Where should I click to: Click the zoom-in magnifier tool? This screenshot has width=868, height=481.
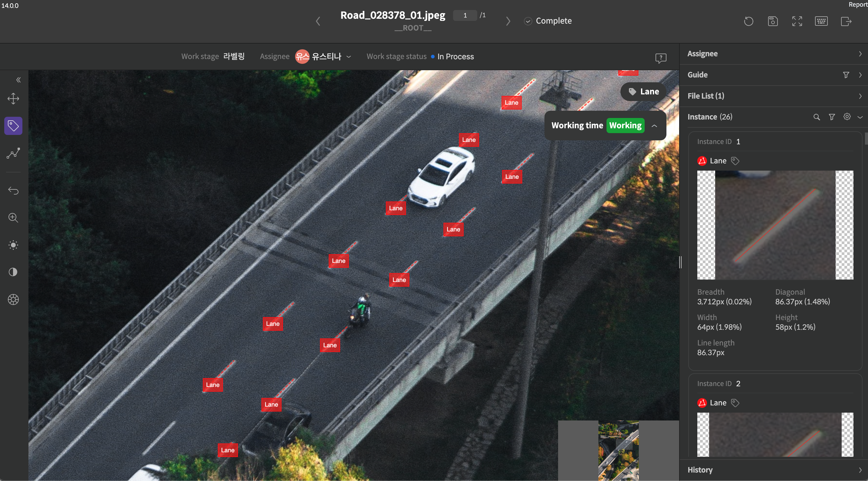13,218
